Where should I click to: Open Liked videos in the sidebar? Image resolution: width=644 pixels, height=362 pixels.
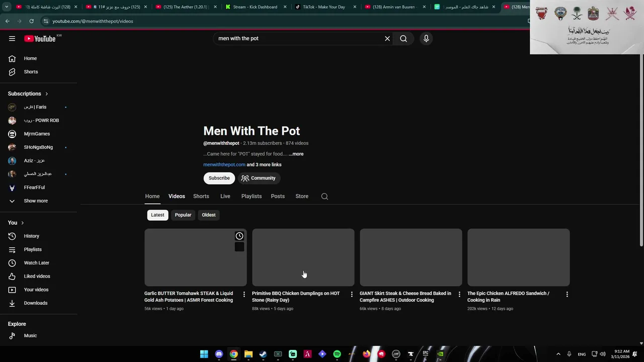[x=38, y=276]
